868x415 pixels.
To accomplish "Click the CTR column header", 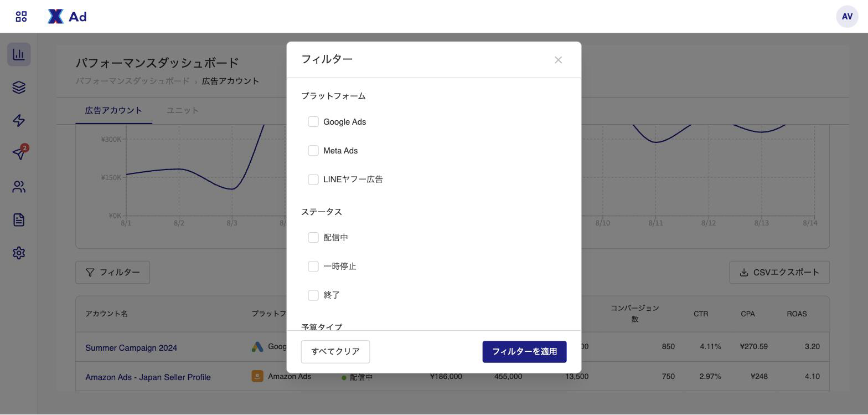I will tap(701, 314).
